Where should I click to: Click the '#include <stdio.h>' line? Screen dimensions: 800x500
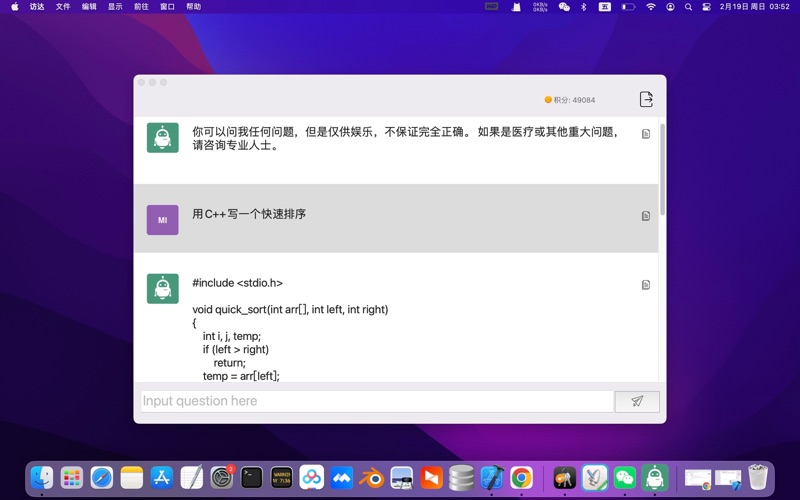coord(237,283)
